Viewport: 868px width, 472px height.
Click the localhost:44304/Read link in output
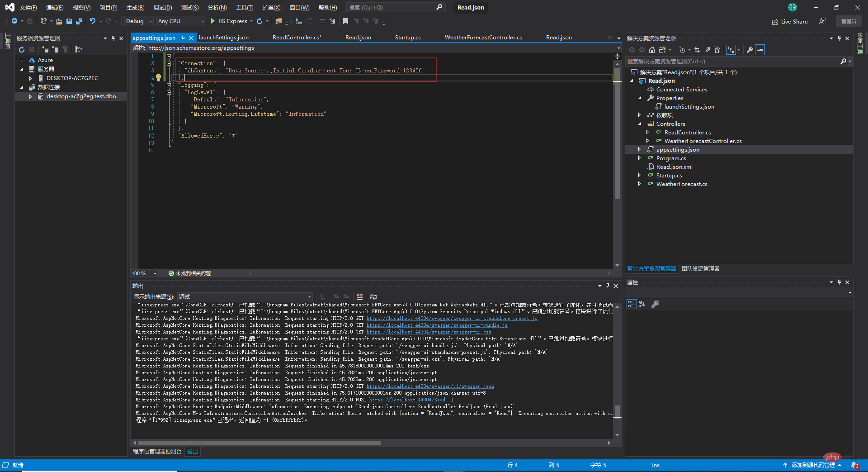[407, 400]
